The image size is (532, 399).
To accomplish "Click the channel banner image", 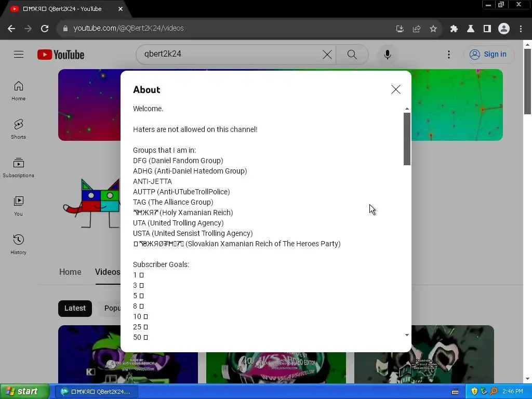I will click(x=457, y=105).
